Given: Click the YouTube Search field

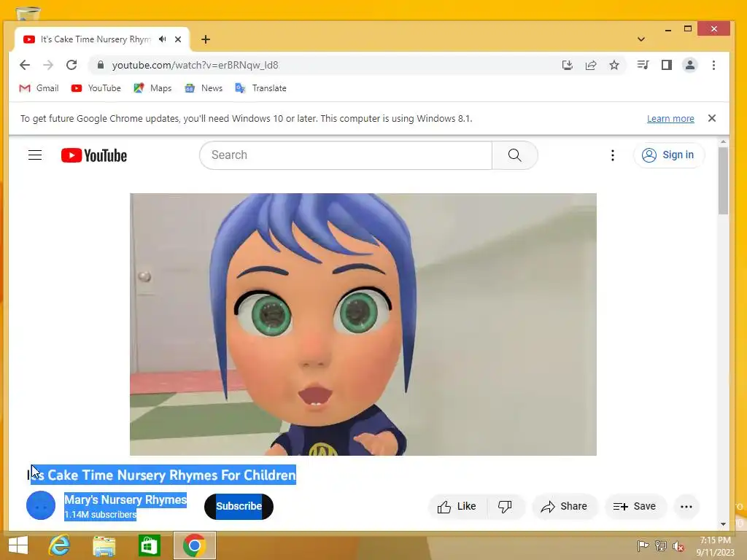Looking at the screenshot, I should pyautogui.click(x=346, y=155).
